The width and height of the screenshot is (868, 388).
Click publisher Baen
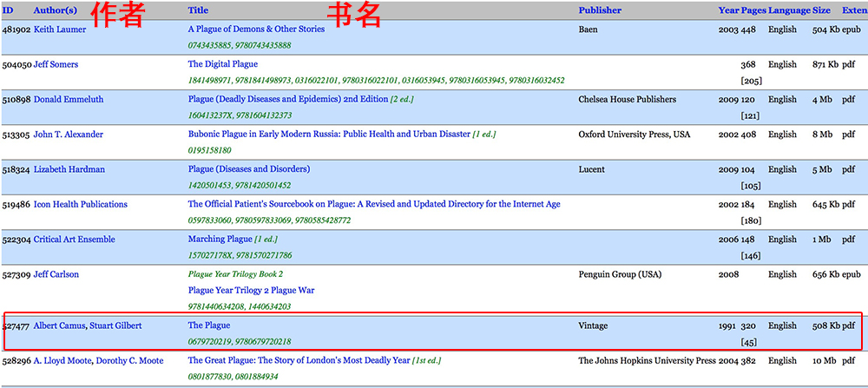[x=588, y=30]
